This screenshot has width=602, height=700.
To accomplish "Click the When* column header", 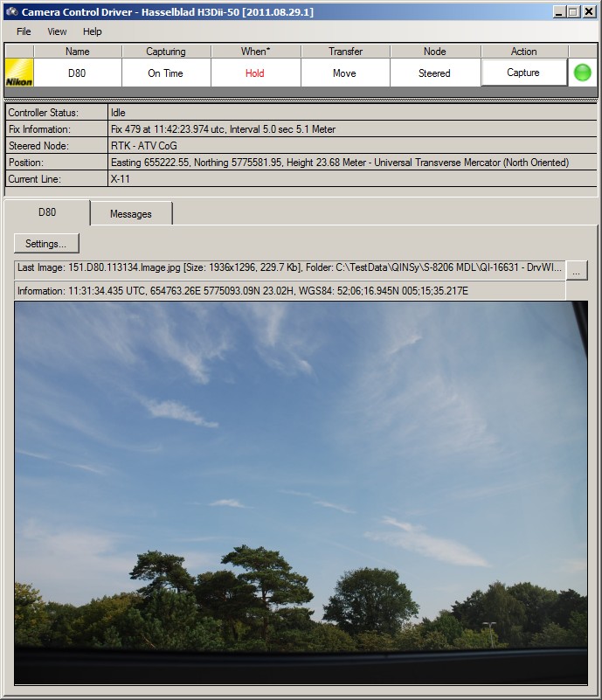I will 255,52.
